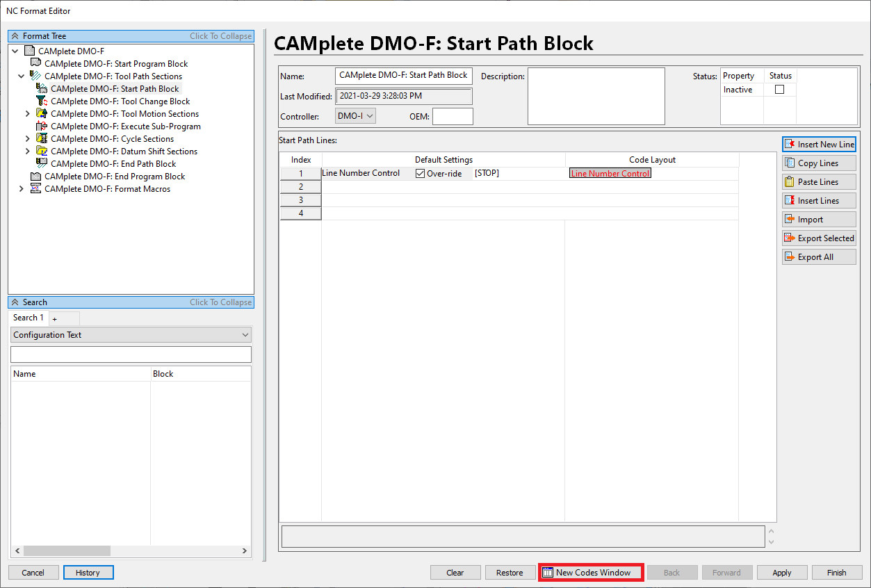Image resolution: width=871 pixels, height=588 pixels.
Task: Click the Copy Lines button
Action: [x=819, y=163]
